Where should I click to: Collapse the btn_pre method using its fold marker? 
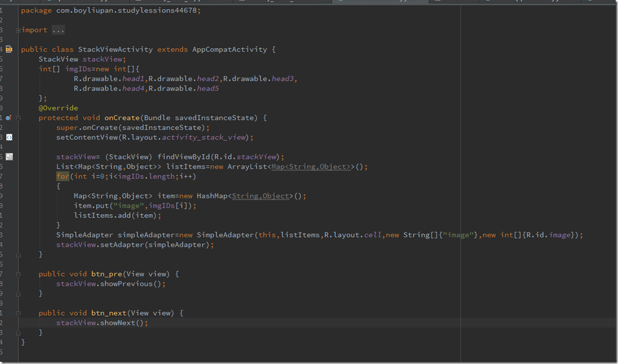pos(18,274)
